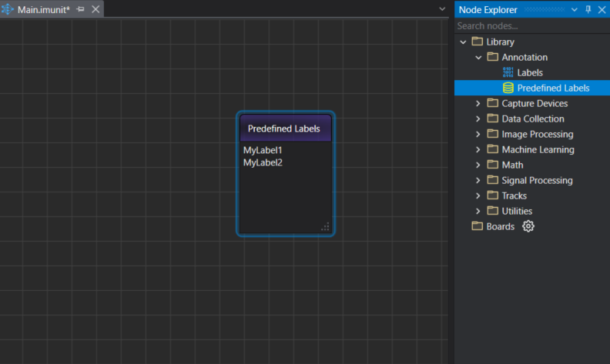Click the Search nodes input field
610x364 pixels.
click(530, 26)
